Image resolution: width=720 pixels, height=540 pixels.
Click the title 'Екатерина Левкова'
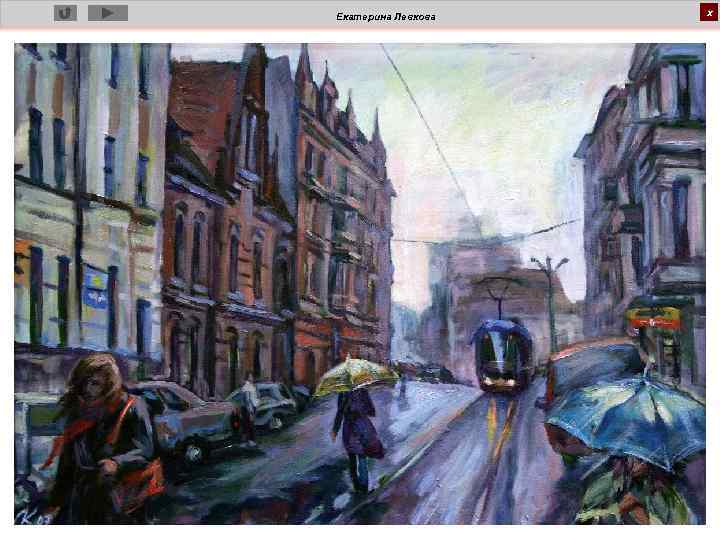386,17
